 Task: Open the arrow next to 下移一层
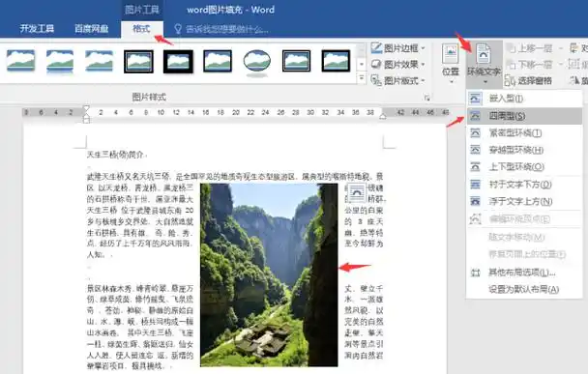(x=561, y=65)
